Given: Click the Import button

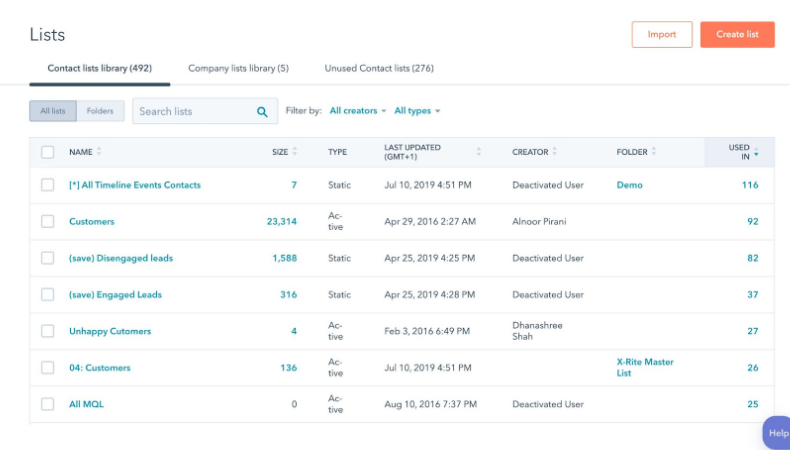Looking at the screenshot, I should pos(662,34).
